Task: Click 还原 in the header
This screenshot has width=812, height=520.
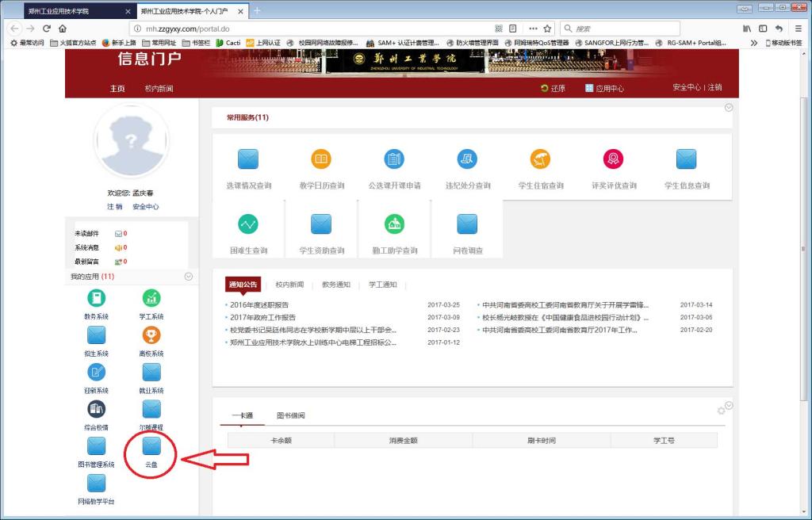Action: [x=553, y=89]
